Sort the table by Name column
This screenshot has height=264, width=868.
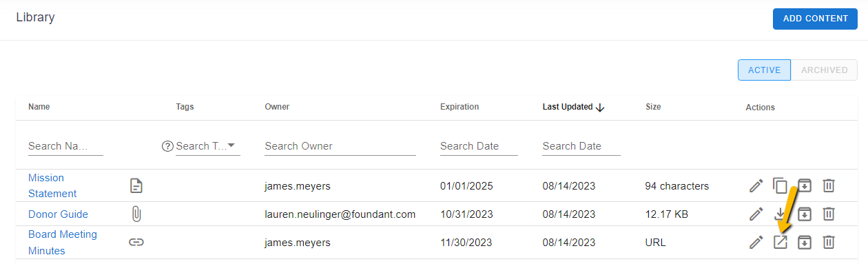click(39, 107)
